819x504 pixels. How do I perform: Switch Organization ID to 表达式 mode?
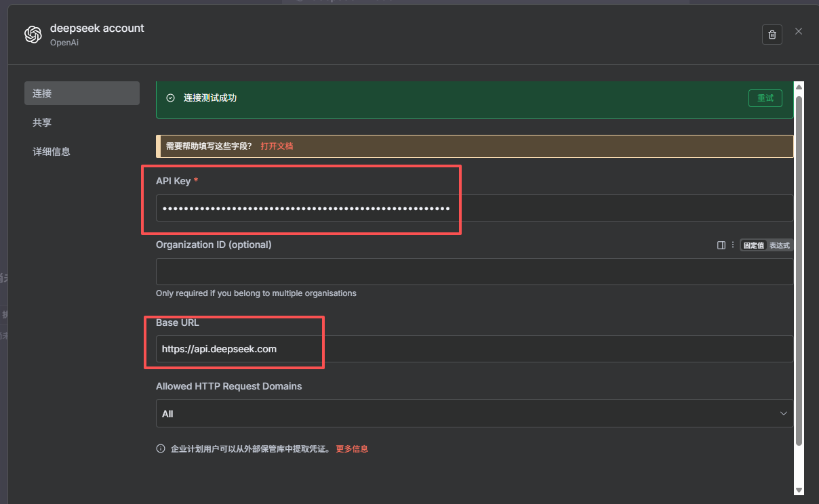click(780, 245)
